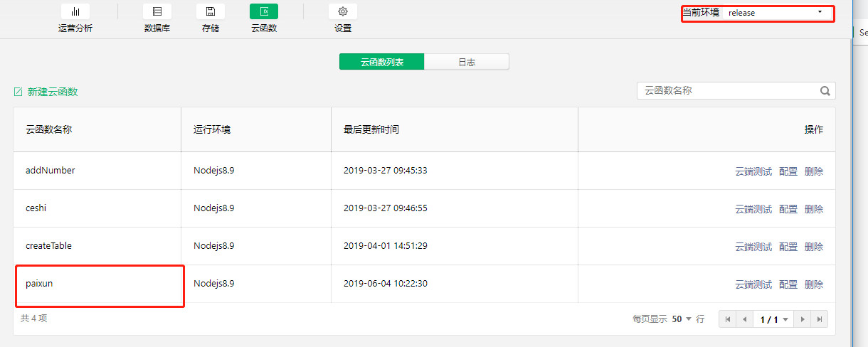Expand the 每页显示 50 rows dropdown
868x347 pixels.
(x=682, y=319)
